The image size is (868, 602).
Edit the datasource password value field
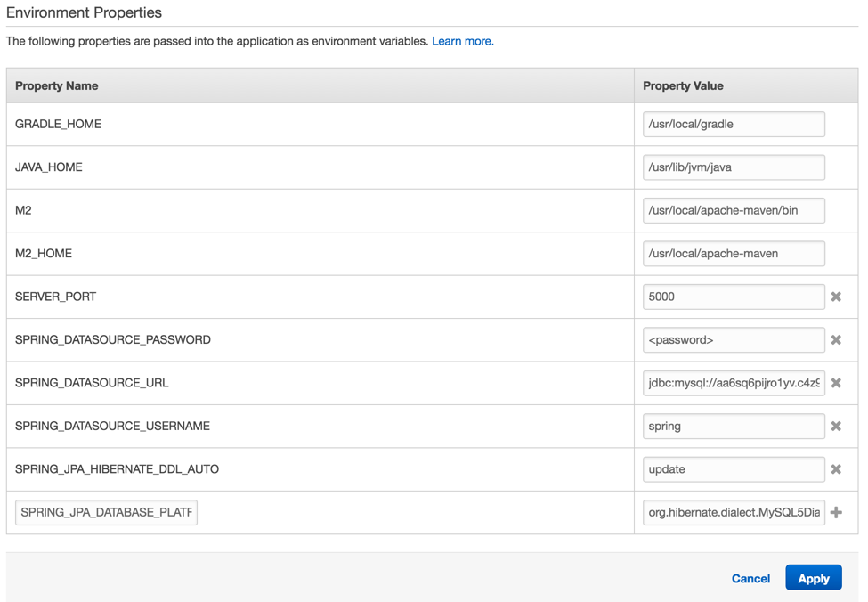[734, 340]
